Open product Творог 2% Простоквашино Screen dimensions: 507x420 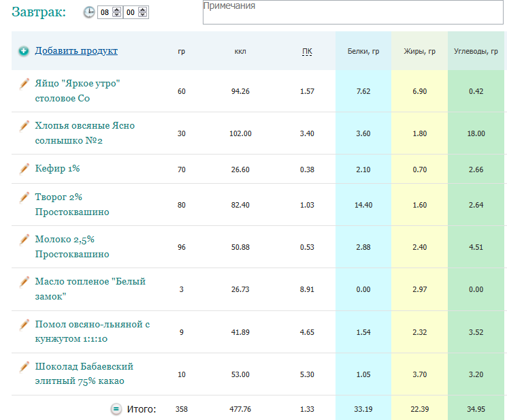[x=72, y=204]
